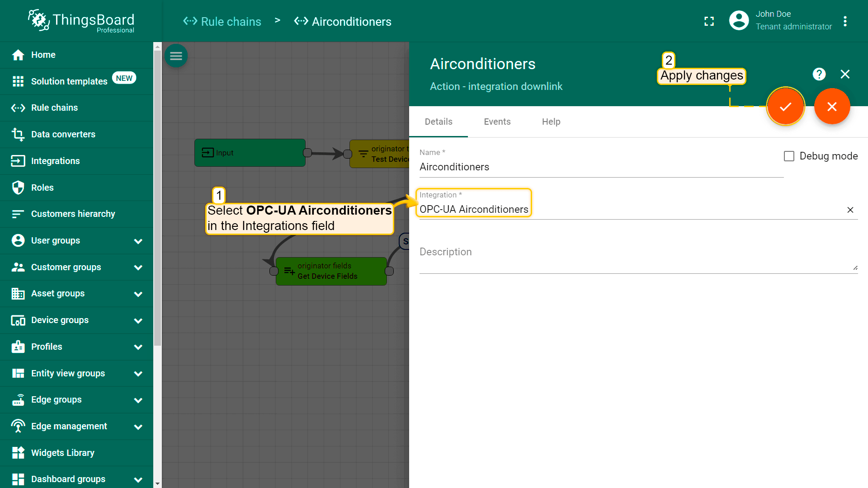Click the Solution templates grid icon
Image resolution: width=868 pixels, height=488 pixels.
tap(18, 81)
